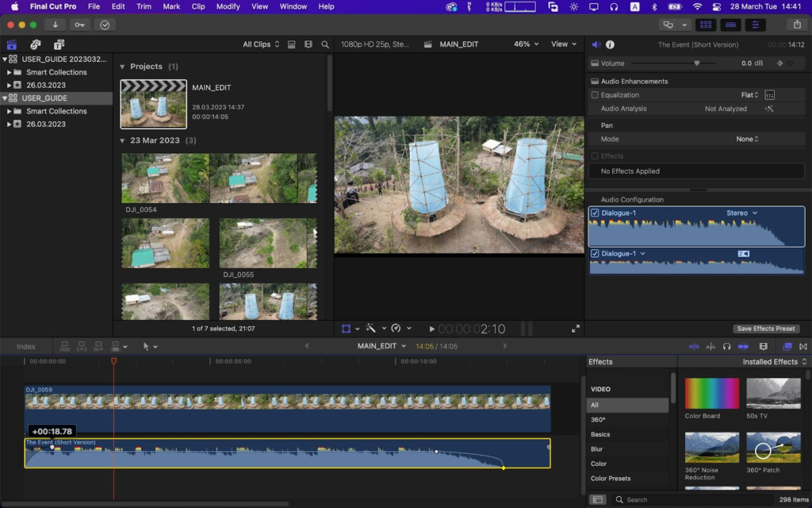812x508 pixels.
Task: Open the Trim menu
Action: click(x=144, y=6)
